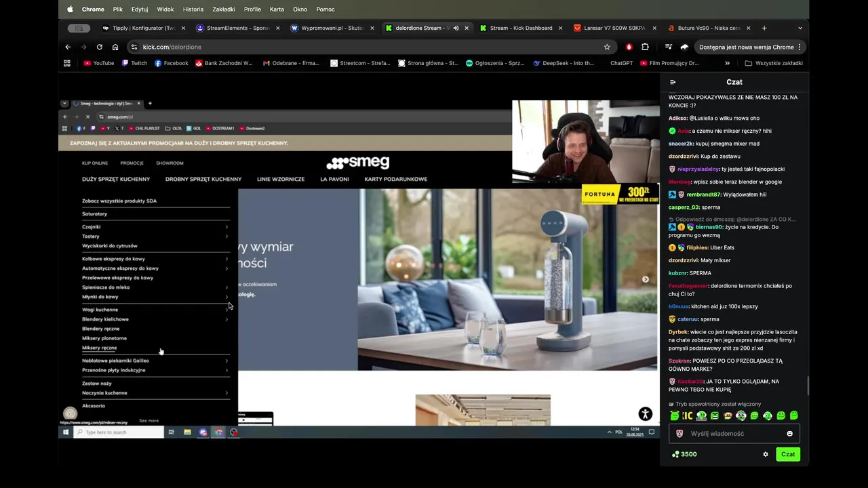Image resolution: width=868 pixels, height=488 pixels.
Task: Pick the yellow KICK letters emote
Action: coord(688,415)
